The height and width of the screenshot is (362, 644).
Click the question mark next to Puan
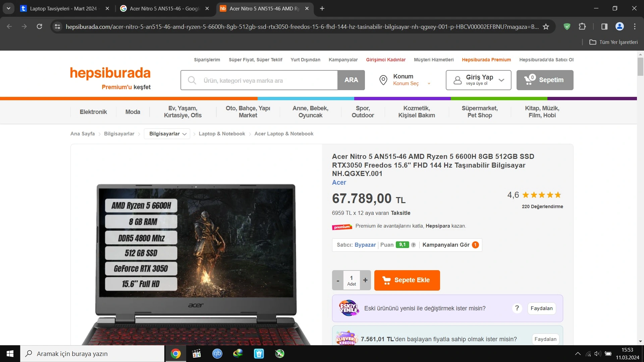(414, 245)
